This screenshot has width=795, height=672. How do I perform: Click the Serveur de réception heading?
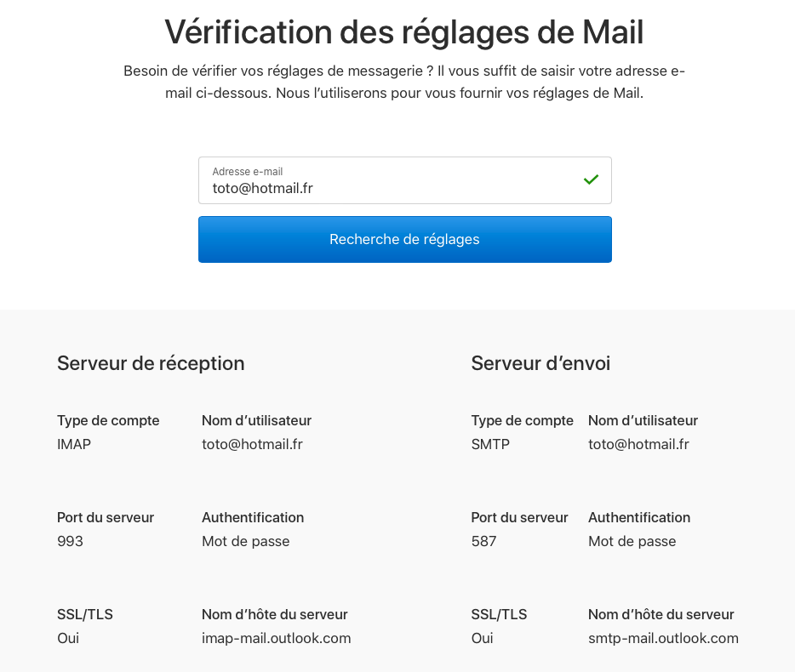[x=151, y=363]
